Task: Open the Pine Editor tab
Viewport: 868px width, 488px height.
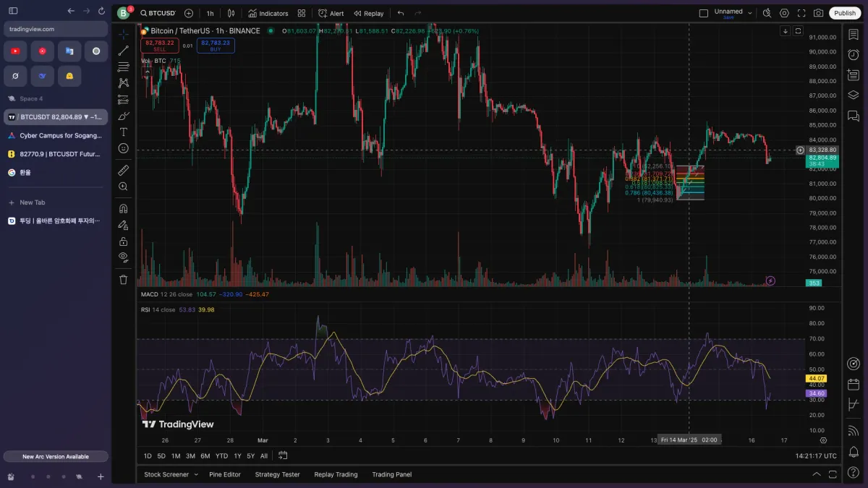Action: coord(225,474)
